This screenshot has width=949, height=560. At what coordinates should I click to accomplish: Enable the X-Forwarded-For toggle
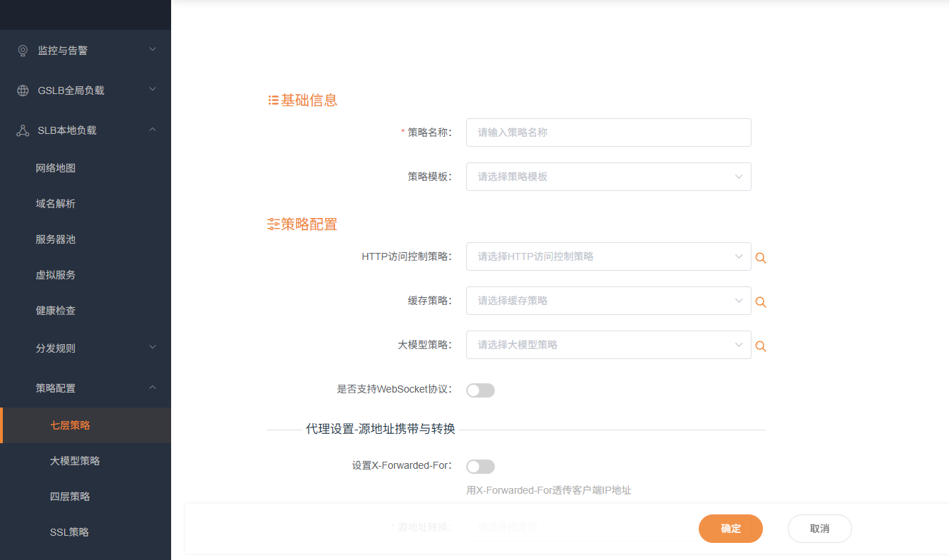480,466
